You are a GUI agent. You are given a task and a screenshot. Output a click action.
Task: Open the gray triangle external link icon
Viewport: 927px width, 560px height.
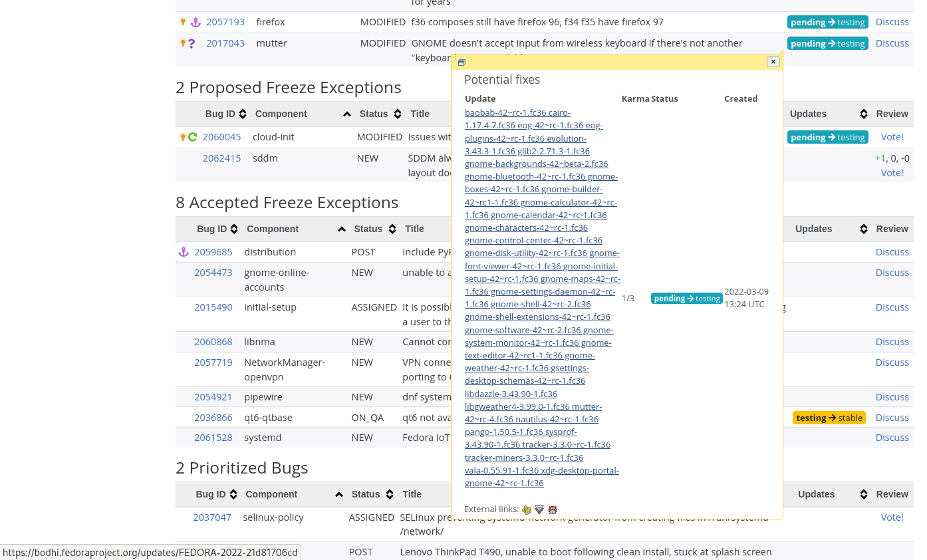[539, 510]
